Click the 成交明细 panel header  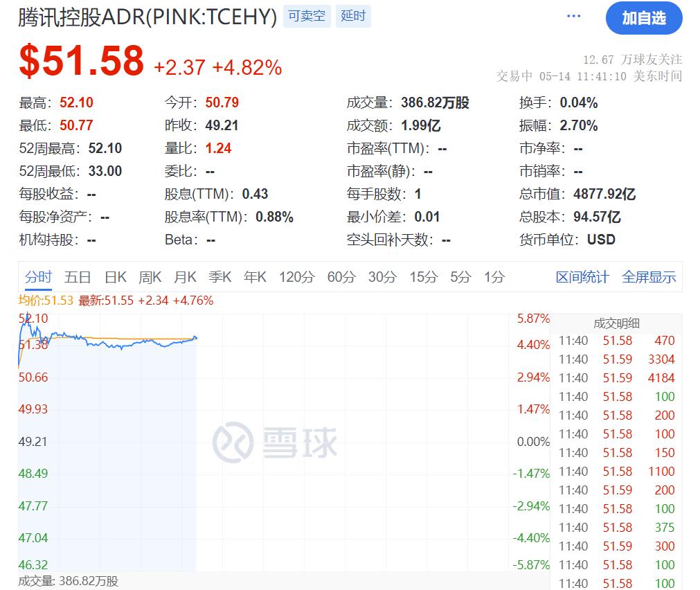(x=616, y=323)
